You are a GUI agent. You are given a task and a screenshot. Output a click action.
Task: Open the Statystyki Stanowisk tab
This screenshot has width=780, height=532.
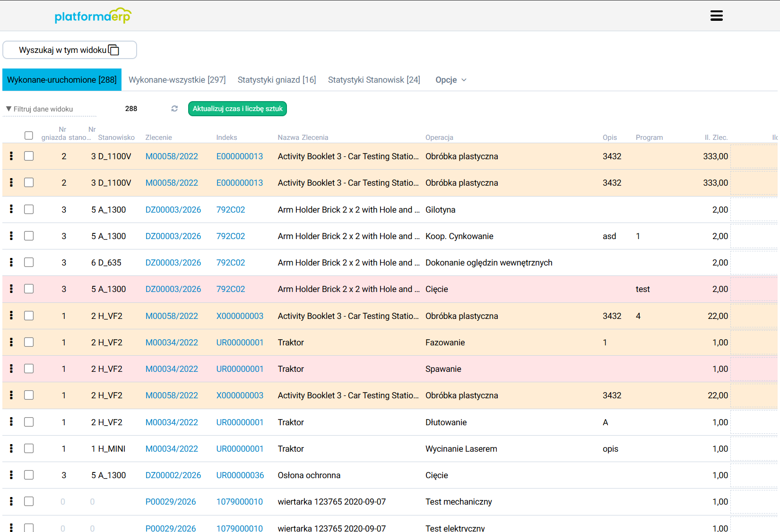tap(374, 80)
